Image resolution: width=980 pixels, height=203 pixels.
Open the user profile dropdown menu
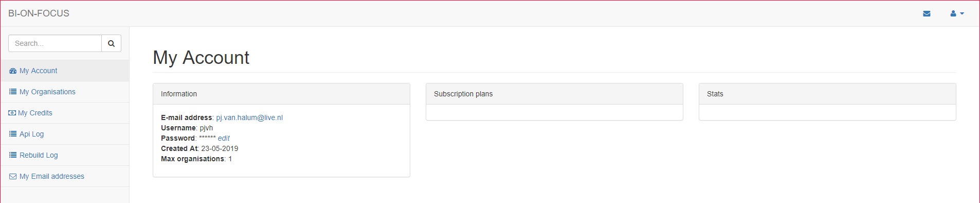point(957,13)
